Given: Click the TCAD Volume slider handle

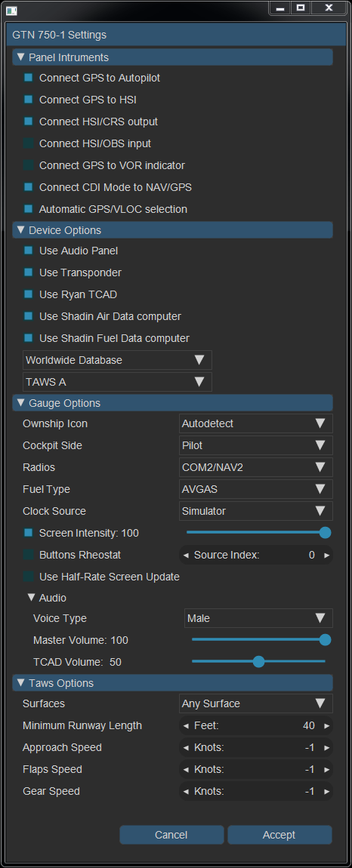Looking at the screenshot, I should 258,661.
